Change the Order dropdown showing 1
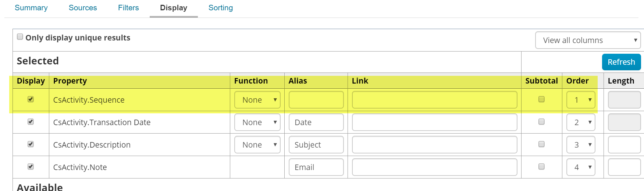The width and height of the screenshot is (644, 191). coord(581,100)
